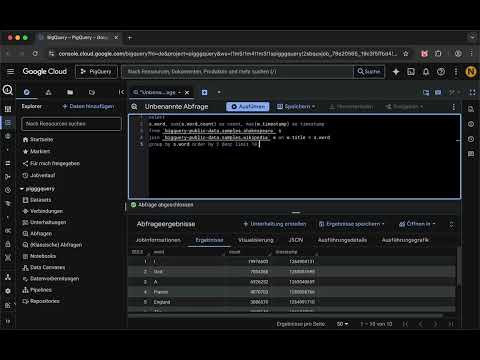Switch to Ausführungsgrafik tab
480x360 pixels.
(x=405, y=240)
